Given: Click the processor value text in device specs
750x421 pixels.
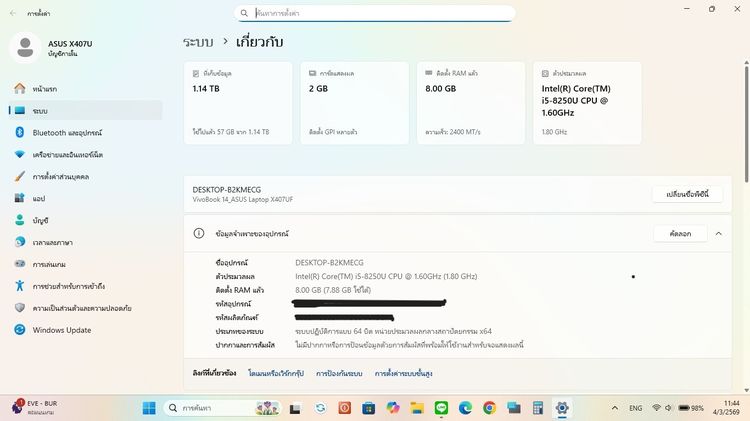Looking at the screenshot, I should tap(386, 276).
